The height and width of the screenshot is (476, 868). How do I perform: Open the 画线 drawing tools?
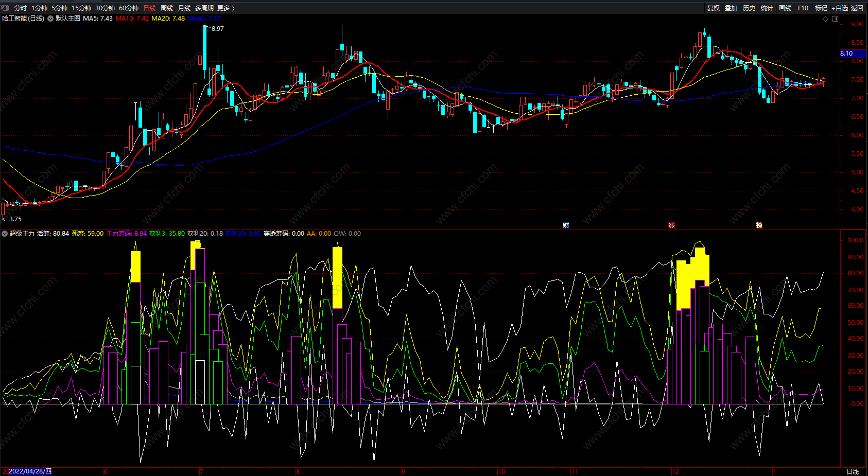(785, 8)
